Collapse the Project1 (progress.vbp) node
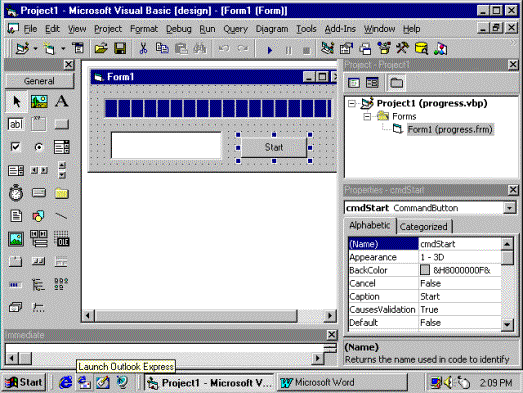The height and width of the screenshot is (393, 523). coord(352,103)
